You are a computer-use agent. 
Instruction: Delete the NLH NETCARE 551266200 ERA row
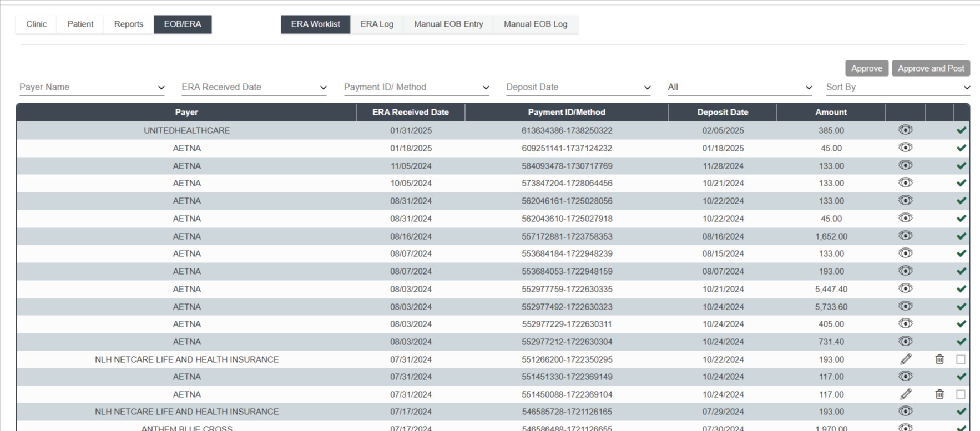[x=939, y=359]
